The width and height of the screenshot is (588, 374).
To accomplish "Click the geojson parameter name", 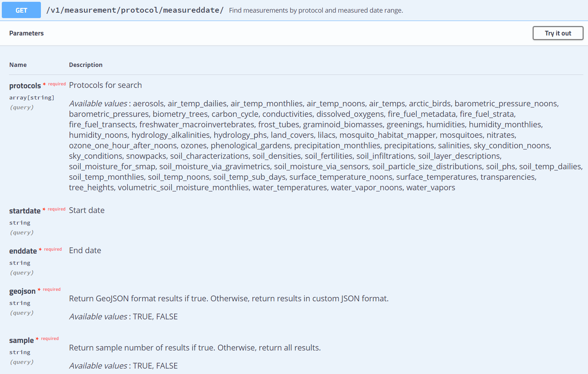I will tap(22, 291).
